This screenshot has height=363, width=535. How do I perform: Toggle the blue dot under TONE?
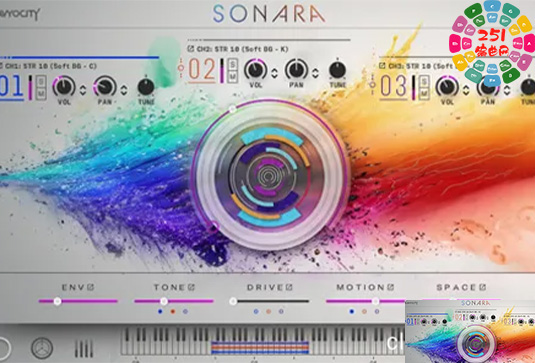tap(160, 311)
